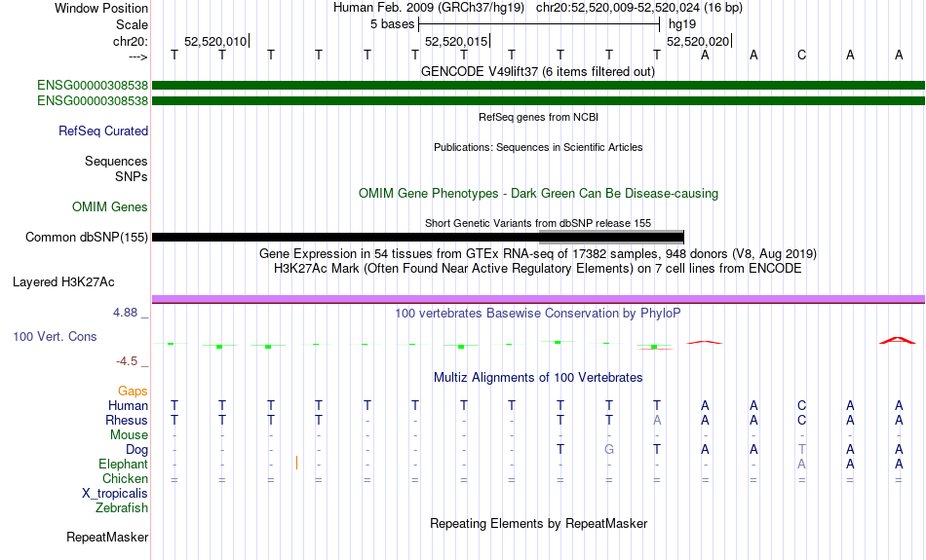Click position marker 52,520,015 on ruler
This screenshot has width=926, height=560.
(x=456, y=41)
